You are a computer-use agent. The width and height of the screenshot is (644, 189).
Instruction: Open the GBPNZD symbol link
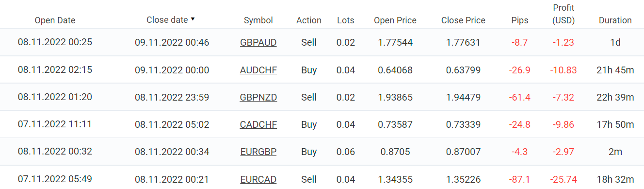click(x=258, y=97)
